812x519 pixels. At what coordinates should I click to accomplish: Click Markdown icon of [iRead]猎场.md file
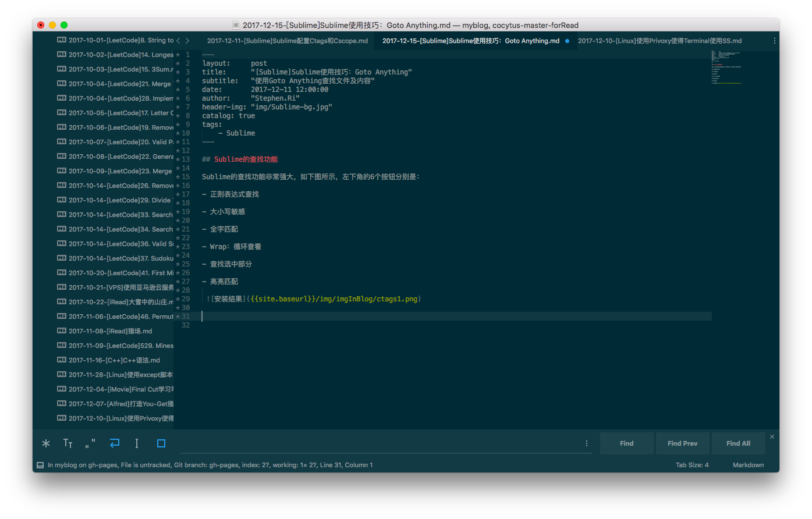(x=61, y=331)
